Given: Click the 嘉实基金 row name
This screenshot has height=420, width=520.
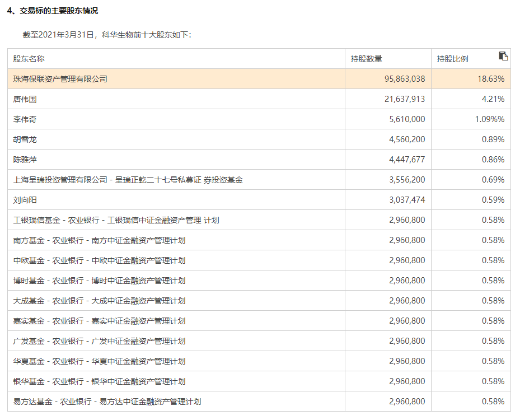Looking at the screenshot, I should point(99,321).
